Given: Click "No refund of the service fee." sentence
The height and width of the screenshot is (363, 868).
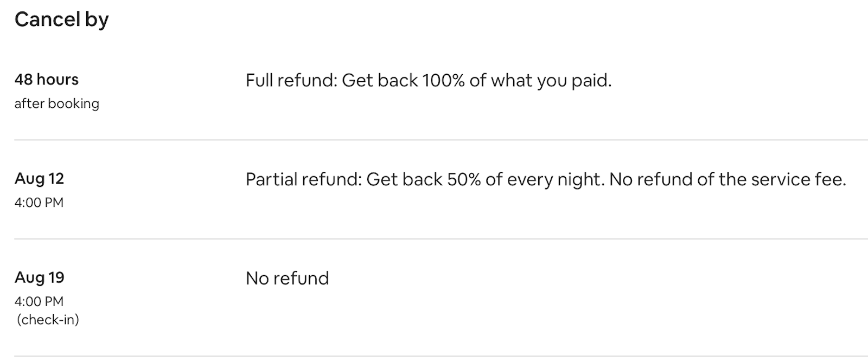Looking at the screenshot, I should 728,179.
